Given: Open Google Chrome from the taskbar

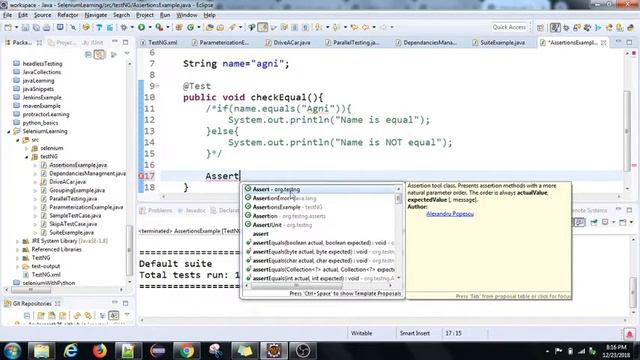Looking at the screenshot, I should point(186,351).
